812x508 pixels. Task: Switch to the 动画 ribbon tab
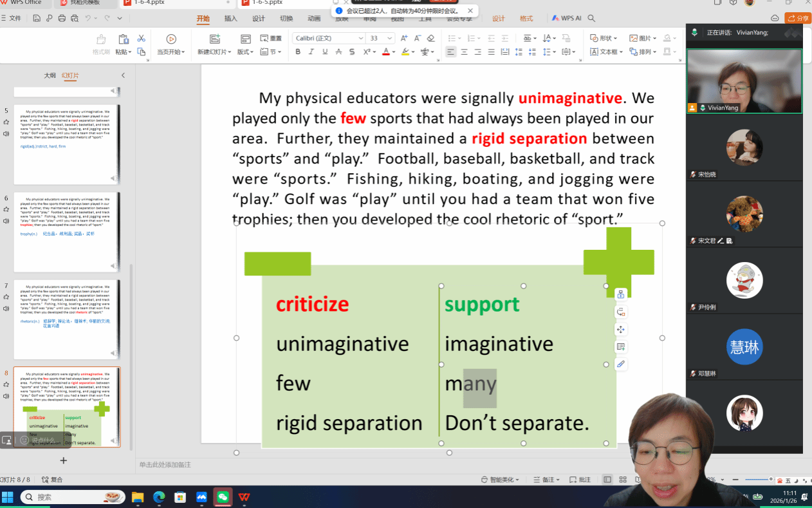click(314, 19)
